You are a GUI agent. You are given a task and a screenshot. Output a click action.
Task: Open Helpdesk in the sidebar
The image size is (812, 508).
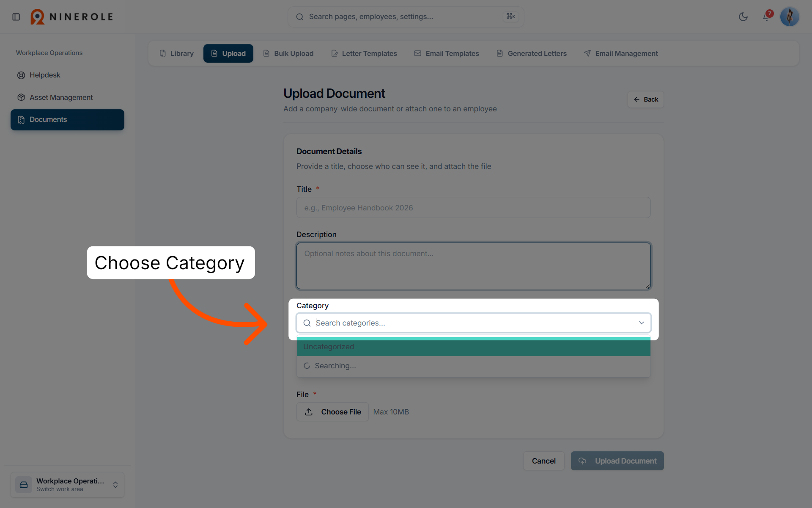[67, 75]
